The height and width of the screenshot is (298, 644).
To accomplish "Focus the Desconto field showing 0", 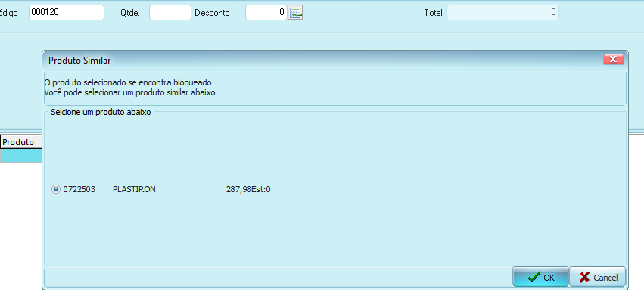I will [x=266, y=12].
